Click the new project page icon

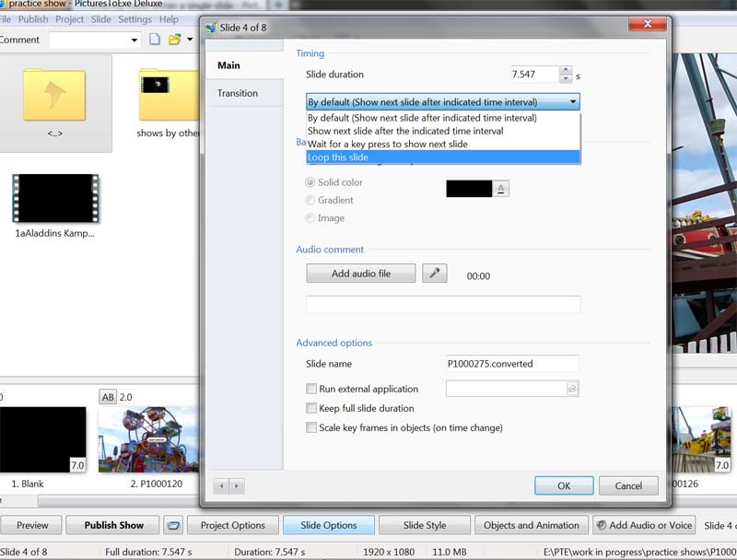coord(155,40)
